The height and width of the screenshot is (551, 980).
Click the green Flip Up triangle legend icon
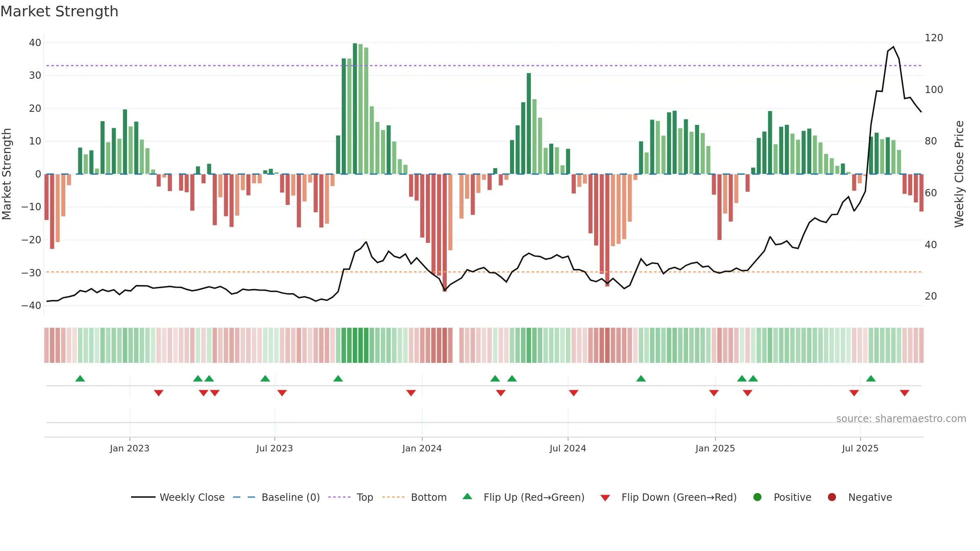coord(468,496)
